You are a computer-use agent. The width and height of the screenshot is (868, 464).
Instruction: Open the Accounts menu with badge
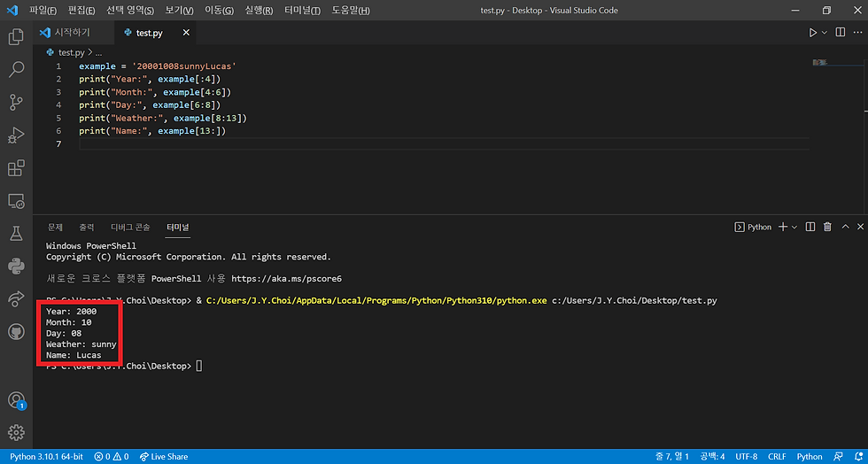(x=16, y=399)
